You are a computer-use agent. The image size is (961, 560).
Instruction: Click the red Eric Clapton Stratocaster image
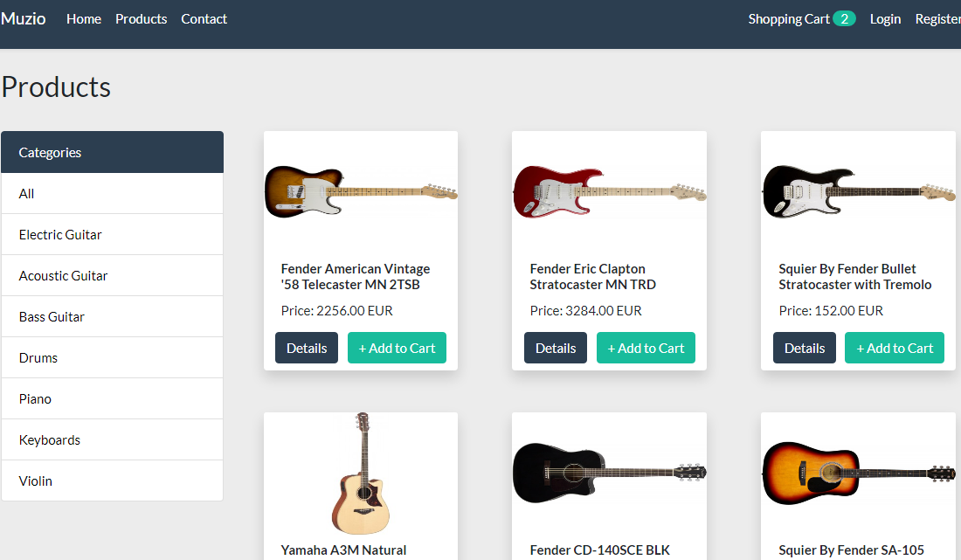(609, 192)
